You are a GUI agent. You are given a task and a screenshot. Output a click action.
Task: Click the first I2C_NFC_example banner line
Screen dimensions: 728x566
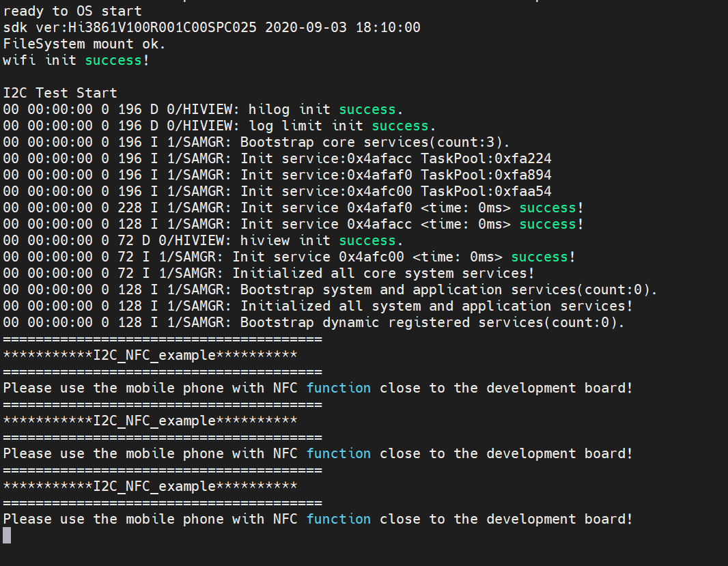coord(150,355)
